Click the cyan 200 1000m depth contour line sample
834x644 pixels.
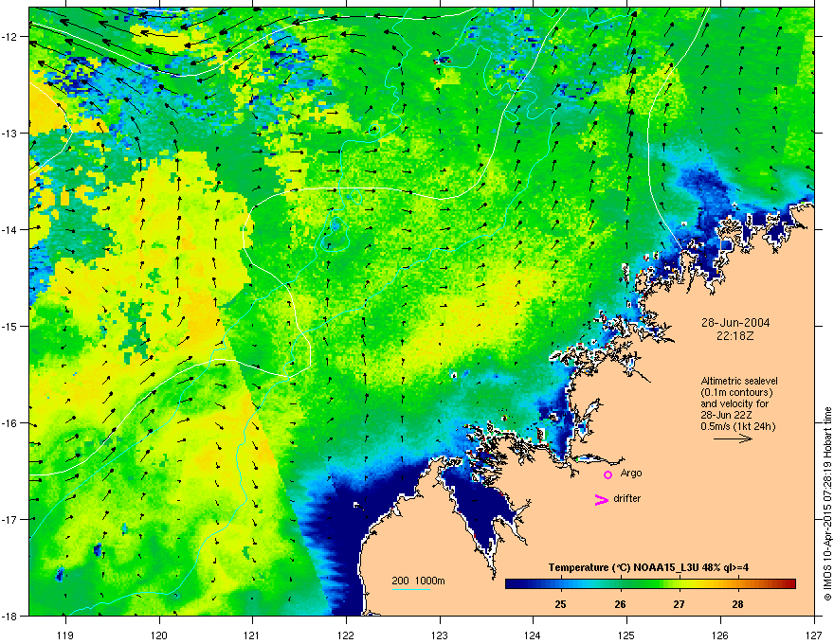point(410,589)
